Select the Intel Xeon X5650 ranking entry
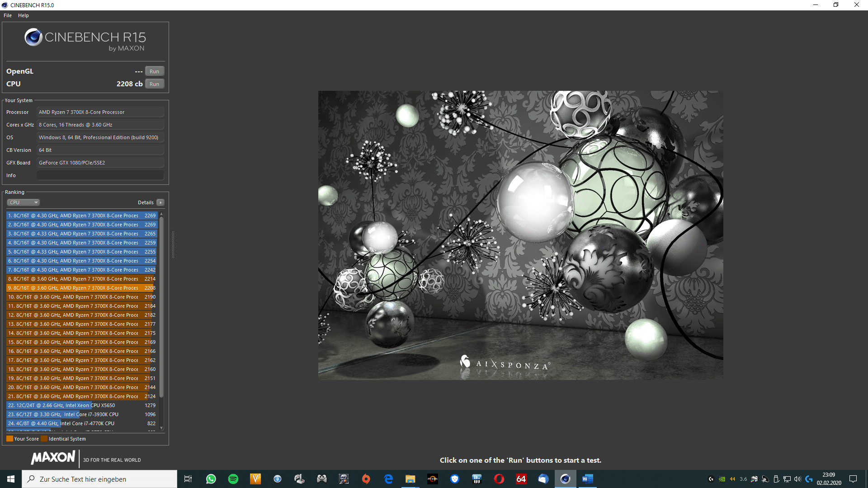The image size is (868, 488). 81,405
